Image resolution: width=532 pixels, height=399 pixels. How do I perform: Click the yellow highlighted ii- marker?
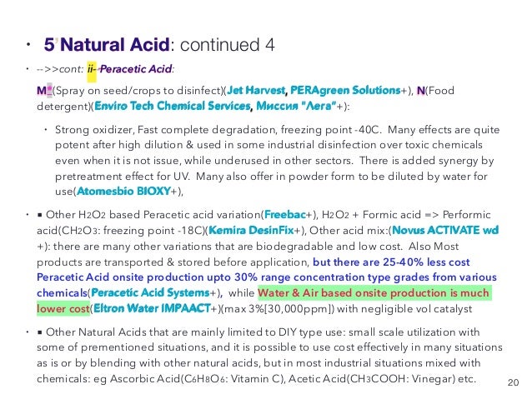[92, 69]
